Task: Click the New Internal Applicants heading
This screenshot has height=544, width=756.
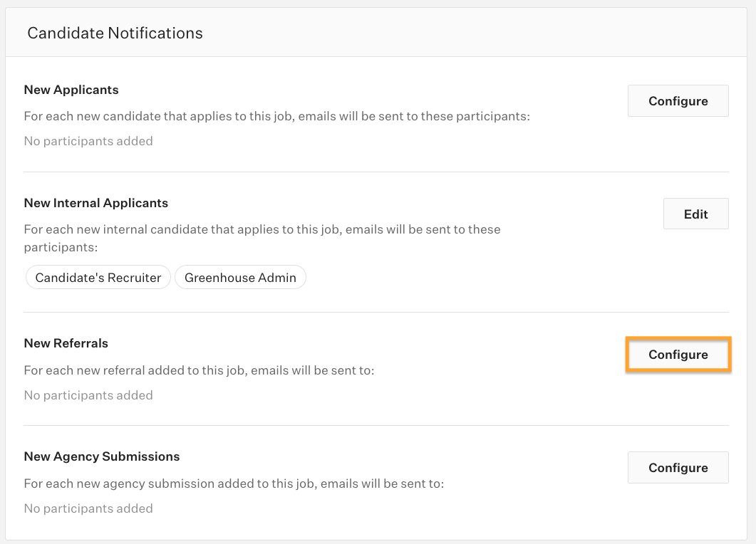Action: click(96, 203)
